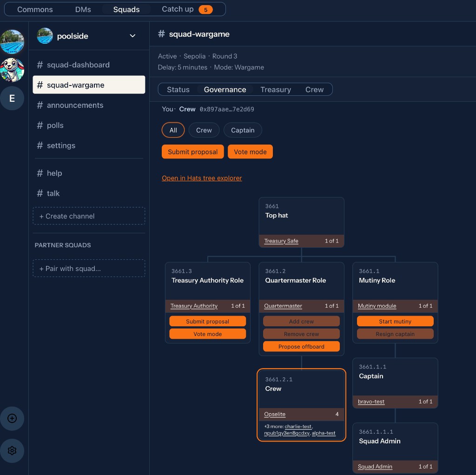Open the announcements channel
476x475 pixels.
pos(89,105)
